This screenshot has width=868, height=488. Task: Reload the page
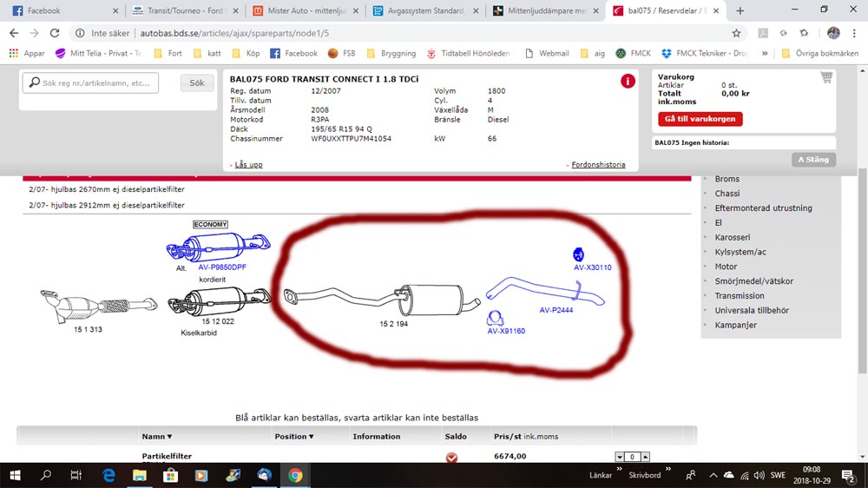pyautogui.click(x=54, y=33)
